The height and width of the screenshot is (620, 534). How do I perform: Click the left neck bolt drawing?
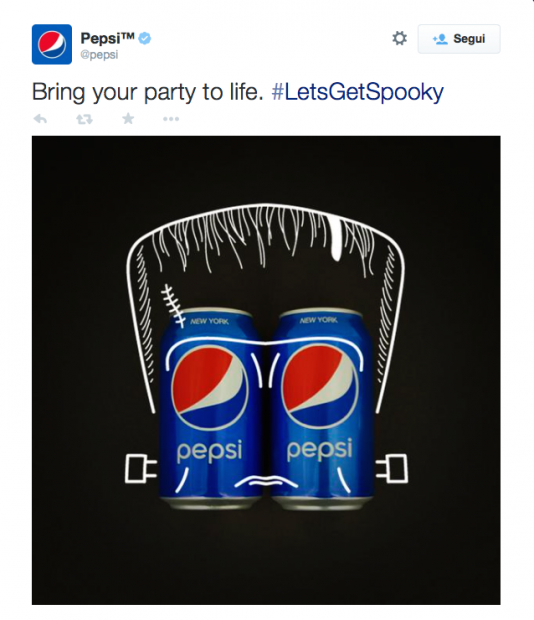pos(141,469)
